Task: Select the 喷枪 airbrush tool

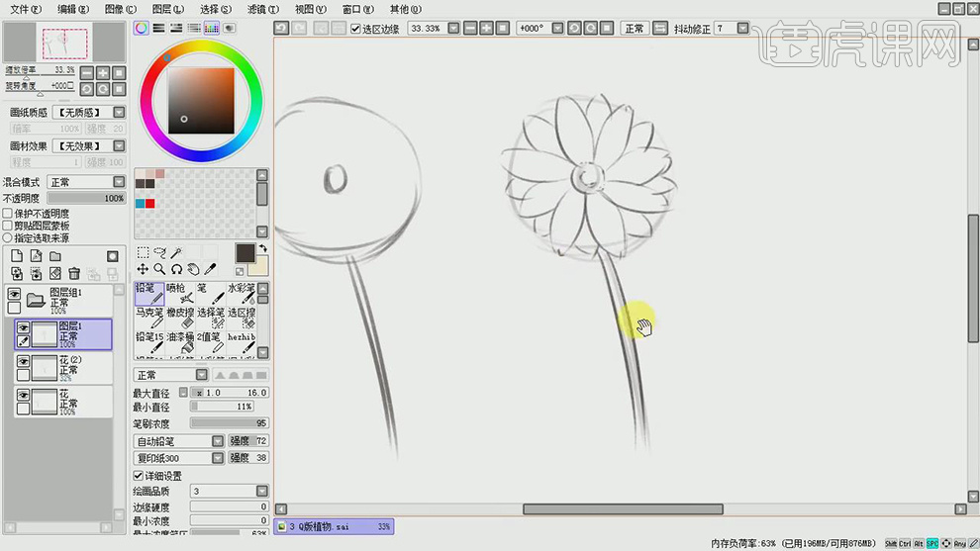Action: [x=180, y=293]
